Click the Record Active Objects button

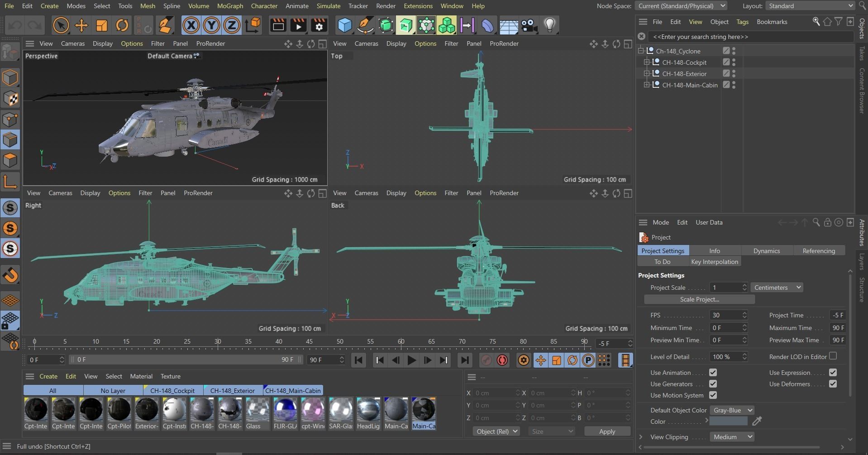(486, 360)
